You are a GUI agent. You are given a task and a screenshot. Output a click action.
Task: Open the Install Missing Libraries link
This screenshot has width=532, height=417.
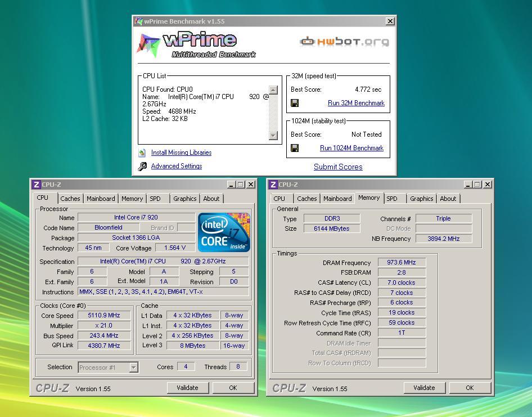tap(181, 153)
